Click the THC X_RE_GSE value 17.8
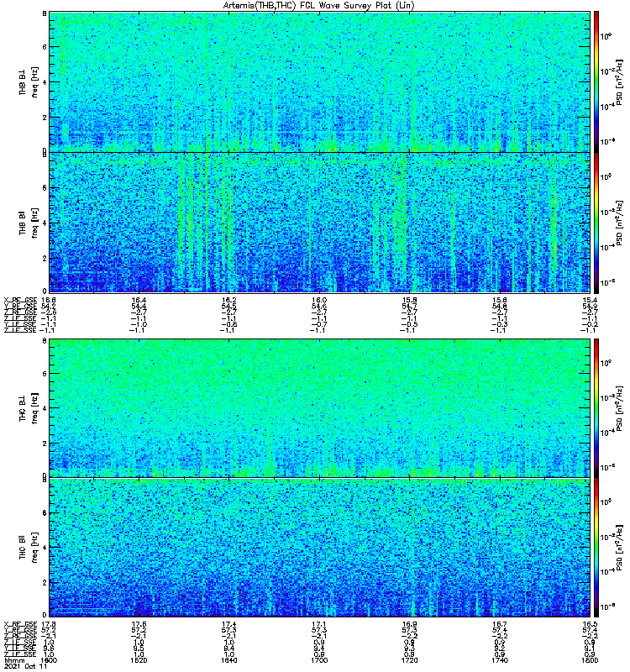The height and width of the screenshot is (672, 630). pos(48,624)
